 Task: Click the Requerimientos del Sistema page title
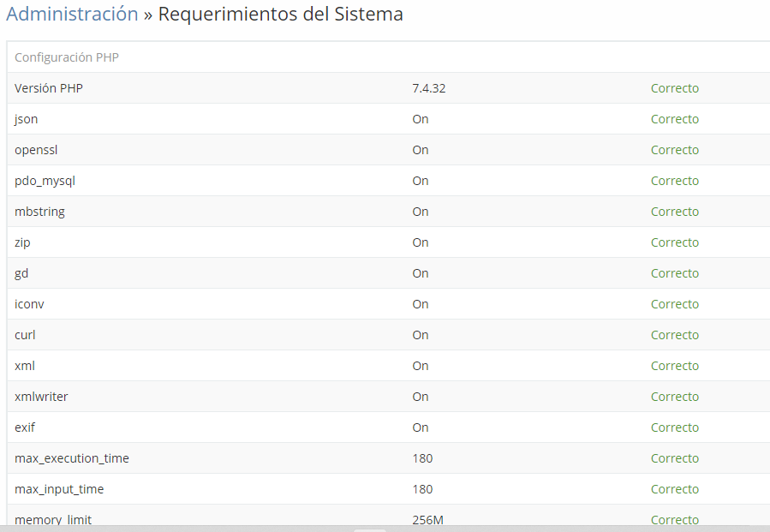[x=280, y=14]
